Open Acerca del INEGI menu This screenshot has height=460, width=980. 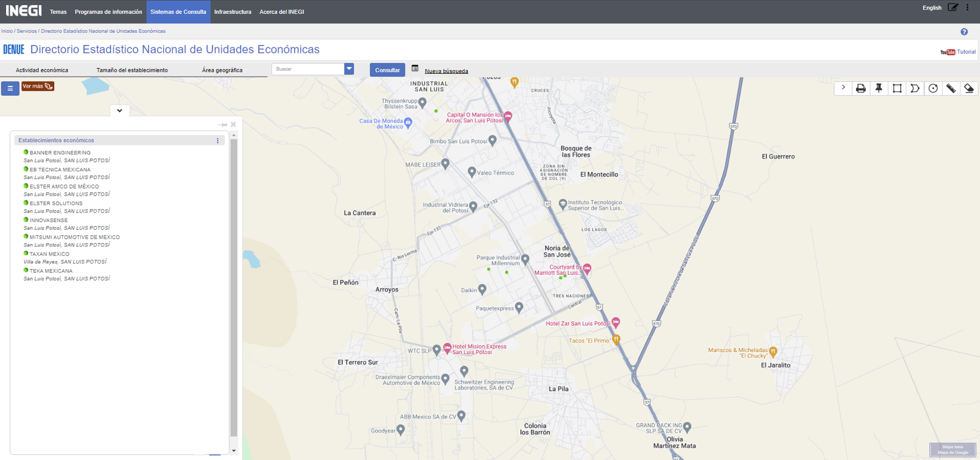coord(282,12)
